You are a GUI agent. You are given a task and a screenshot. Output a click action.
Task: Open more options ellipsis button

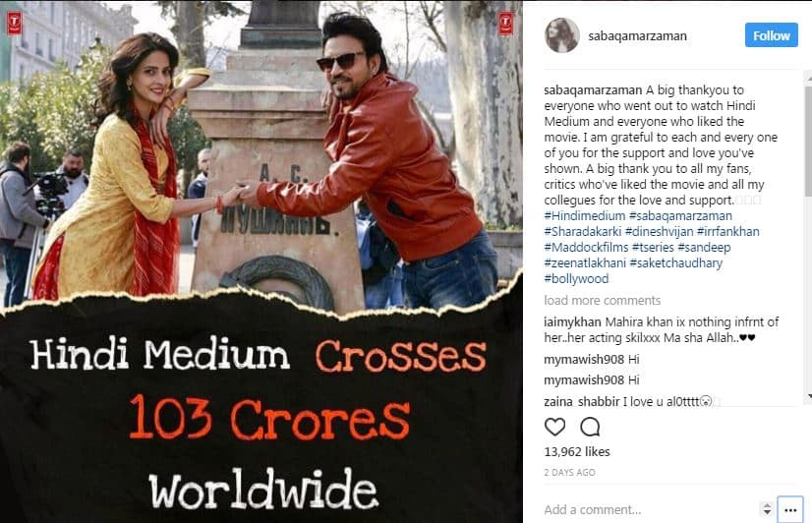point(790,510)
